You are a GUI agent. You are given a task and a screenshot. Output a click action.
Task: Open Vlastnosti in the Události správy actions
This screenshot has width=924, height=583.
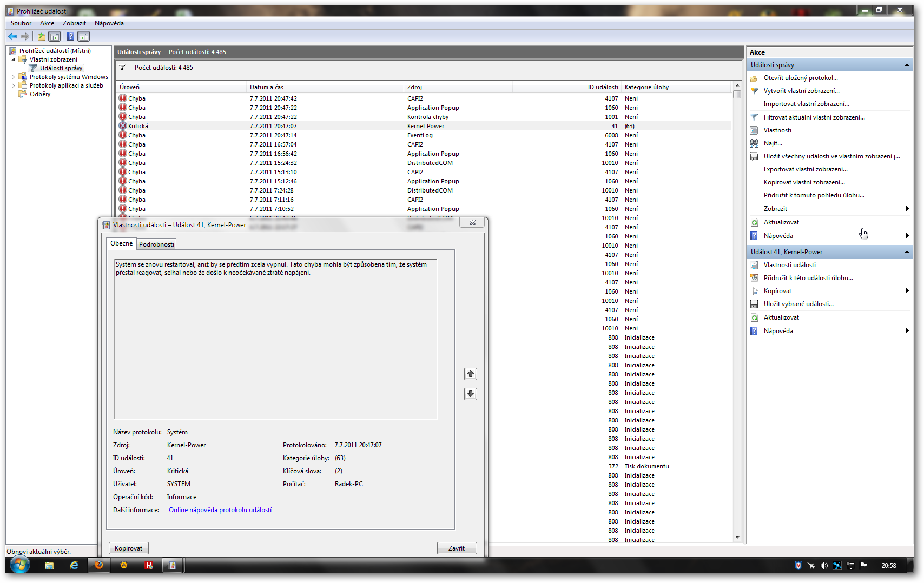pos(777,130)
